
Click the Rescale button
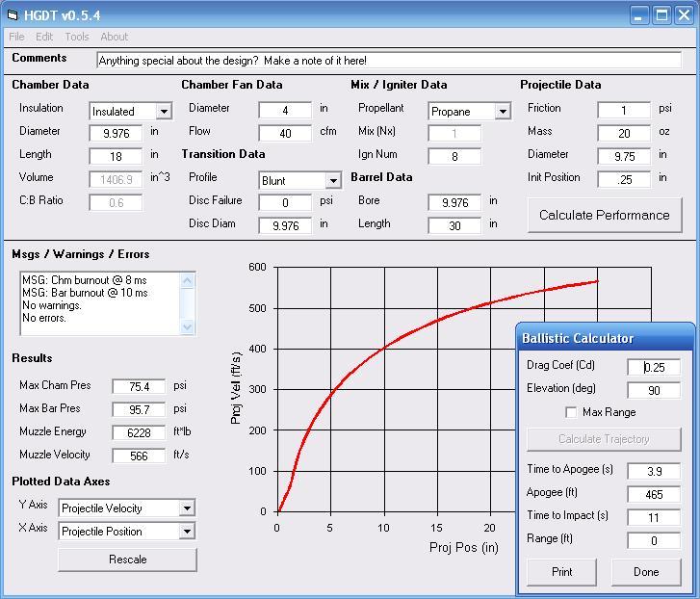[x=127, y=560]
